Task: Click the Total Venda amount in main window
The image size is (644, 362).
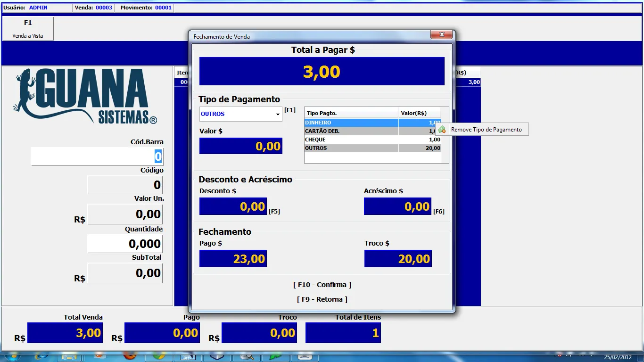Action: (65, 333)
